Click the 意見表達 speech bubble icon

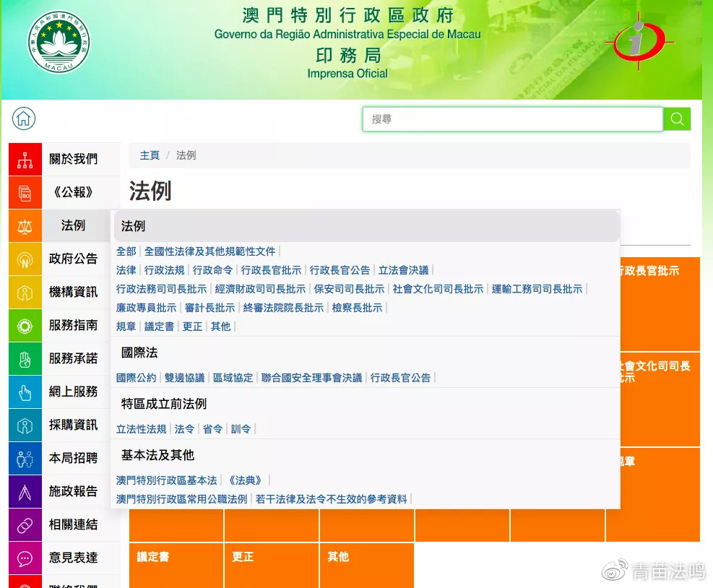pos(25,558)
